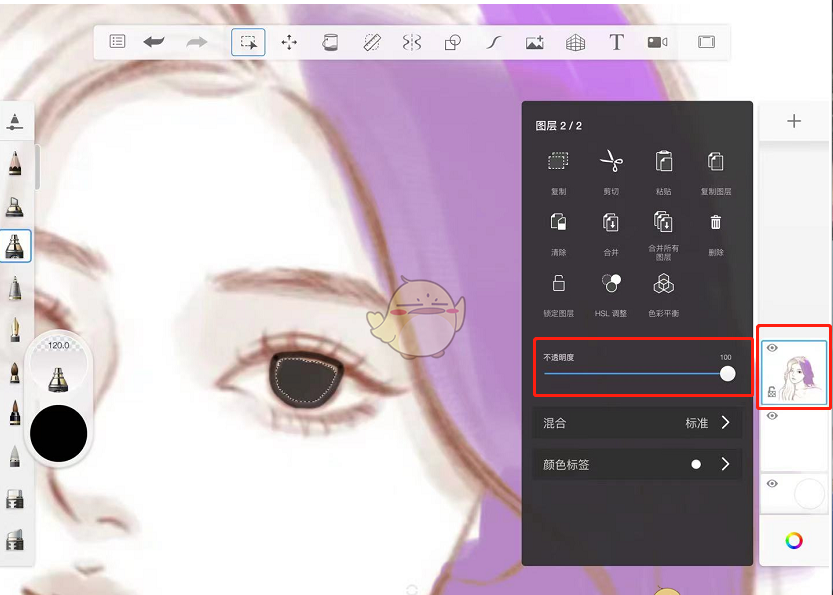This screenshot has width=833, height=595.
Task: Toggle transparency lock on the portrait layer thumbnail
Action: pos(772,392)
